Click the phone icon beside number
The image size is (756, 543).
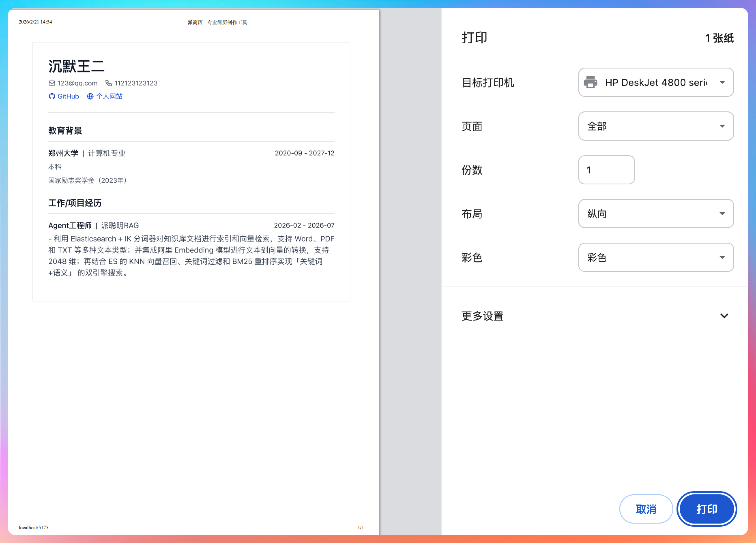pyautogui.click(x=109, y=83)
